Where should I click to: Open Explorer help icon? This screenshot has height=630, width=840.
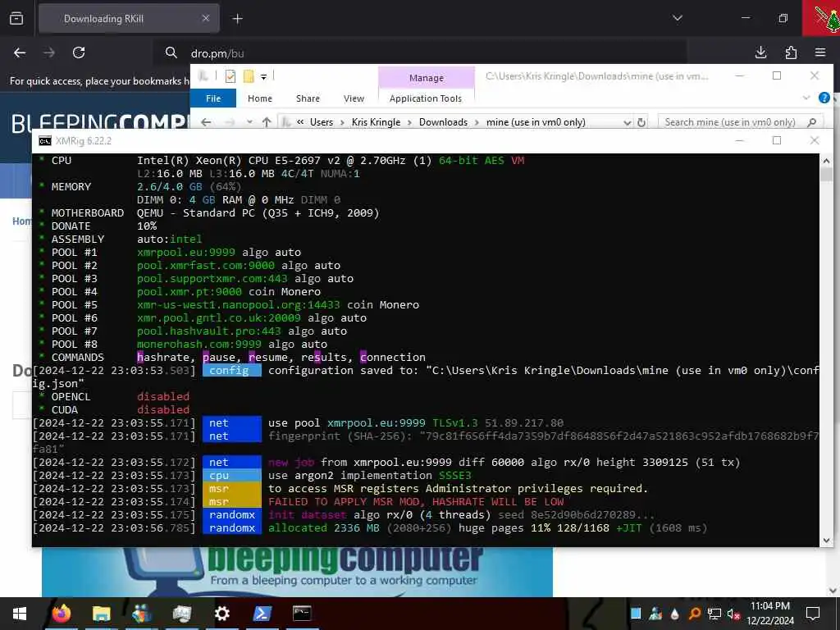tap(824, 98)
